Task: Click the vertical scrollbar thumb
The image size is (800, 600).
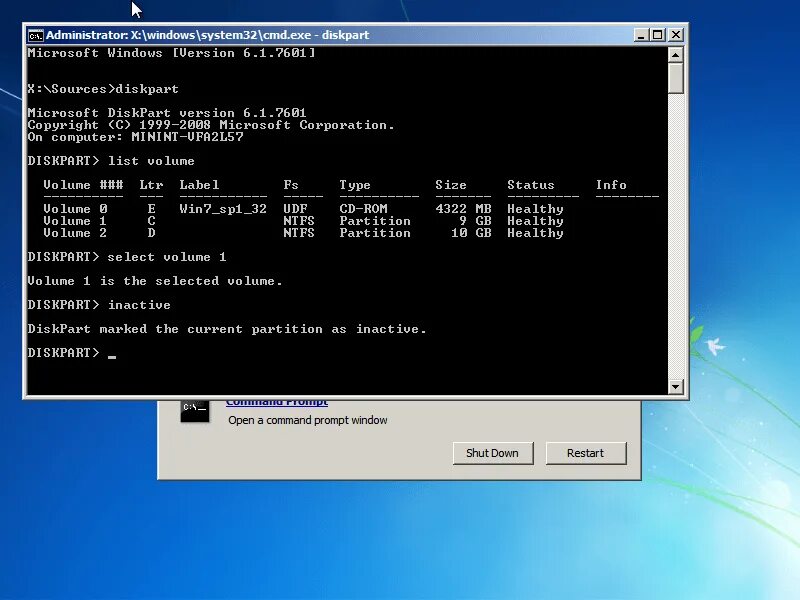Action: pos(676,78)
